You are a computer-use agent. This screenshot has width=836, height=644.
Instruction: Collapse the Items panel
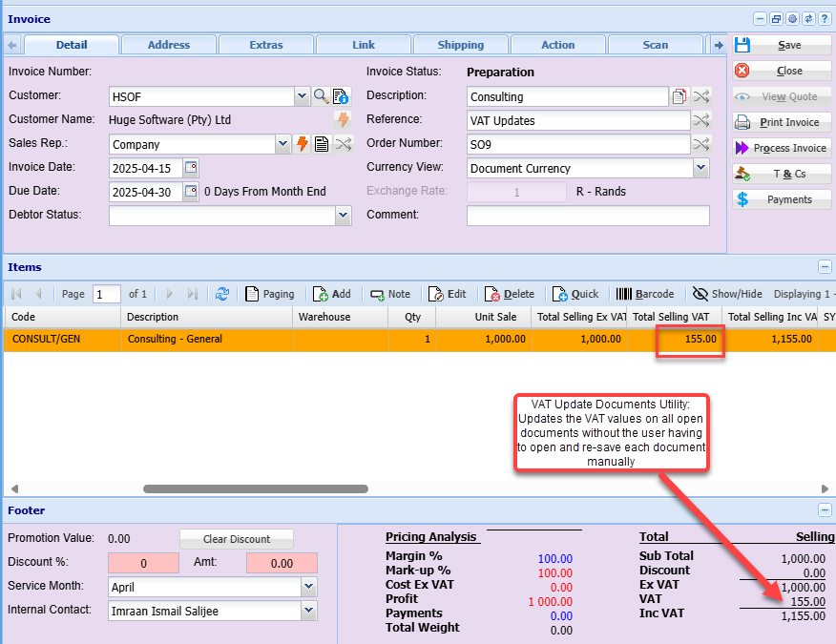(825, 268)
